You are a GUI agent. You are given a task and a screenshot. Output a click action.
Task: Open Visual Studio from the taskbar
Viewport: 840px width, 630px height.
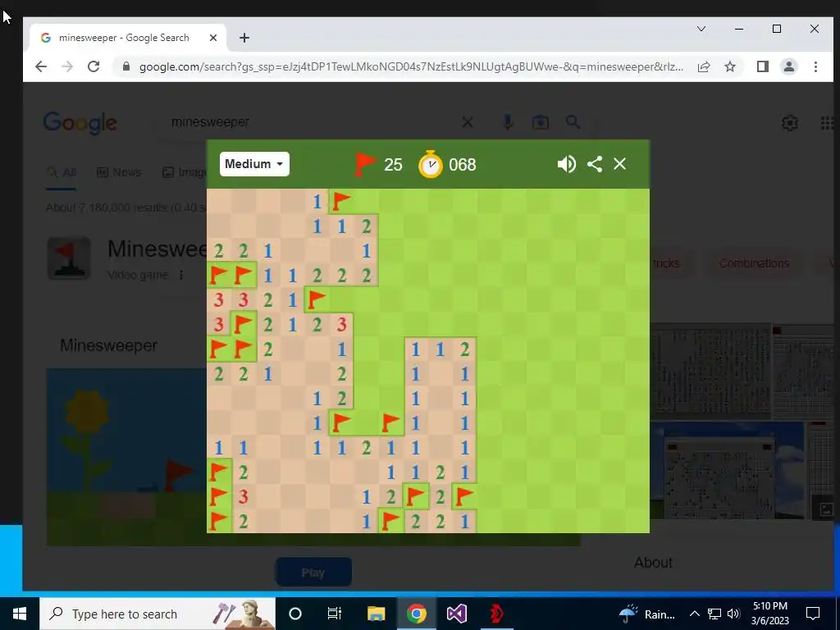pyautogui.click(x=456, y=614)
